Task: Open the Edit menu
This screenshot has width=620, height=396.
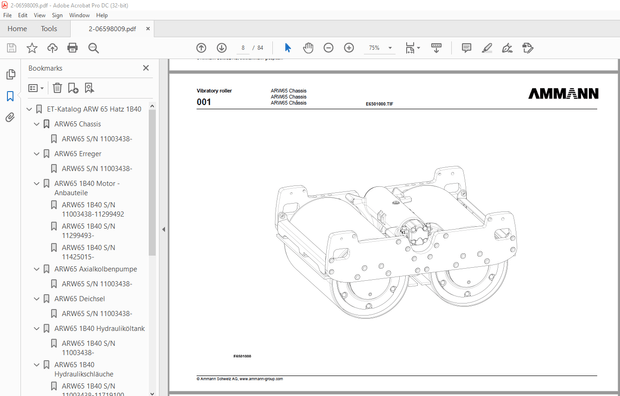Action: point(23,15)
